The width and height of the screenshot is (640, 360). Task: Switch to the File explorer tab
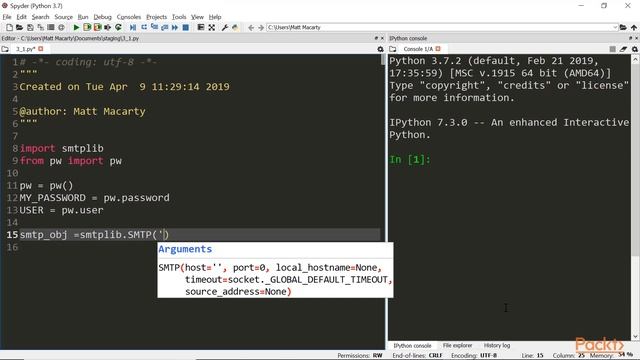pos(457,345)
